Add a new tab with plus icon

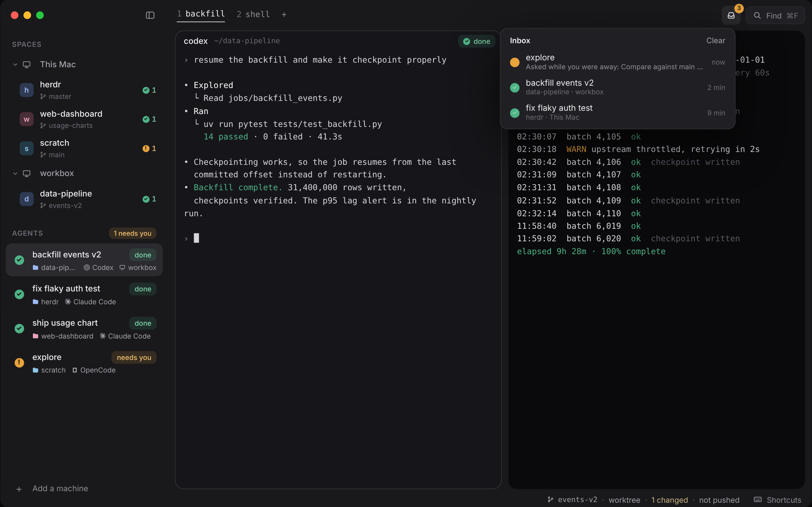click(x=284, y=15)
